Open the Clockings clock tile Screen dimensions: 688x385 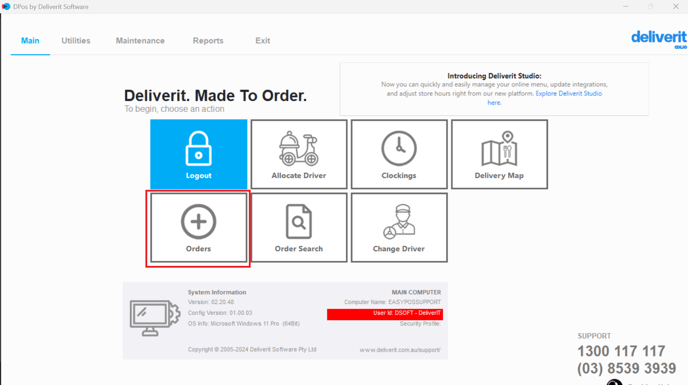click(399, 154)
